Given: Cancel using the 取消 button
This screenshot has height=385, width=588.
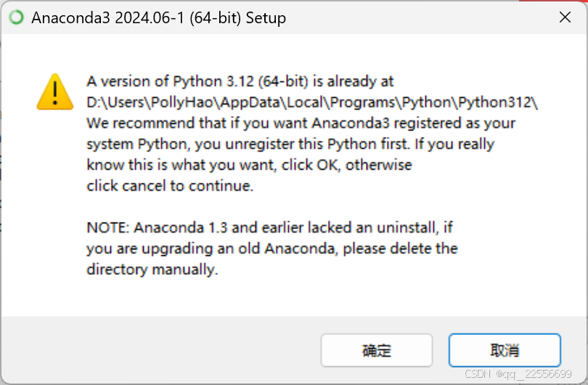Looking at the screenshot, I should 505,350.
